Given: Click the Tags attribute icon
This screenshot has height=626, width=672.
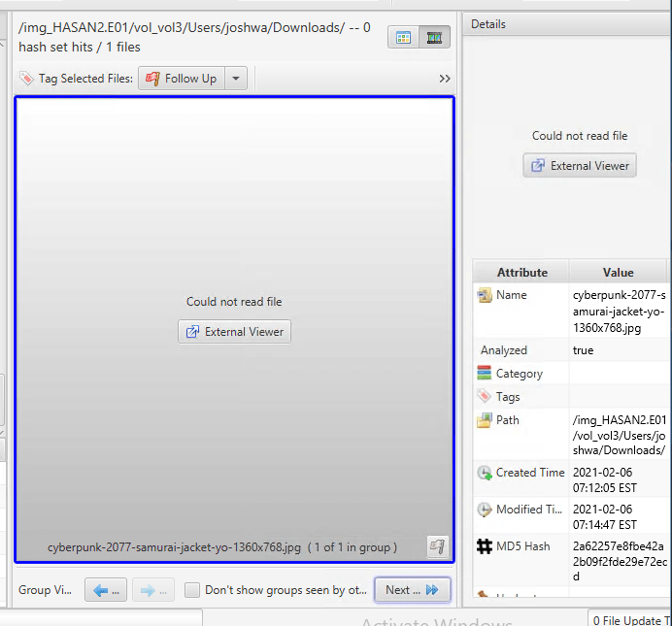Looking at the screenshot, I should tap(485, 397).
